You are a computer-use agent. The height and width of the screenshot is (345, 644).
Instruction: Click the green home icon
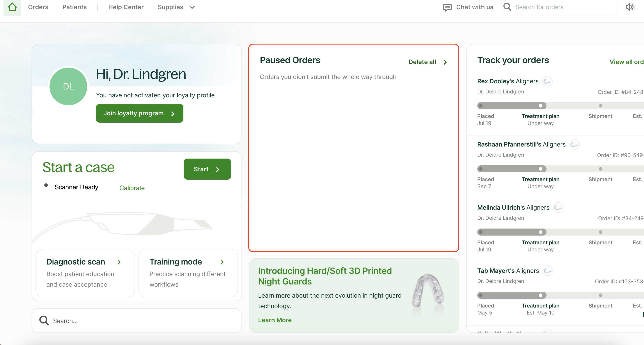(12, 7)
